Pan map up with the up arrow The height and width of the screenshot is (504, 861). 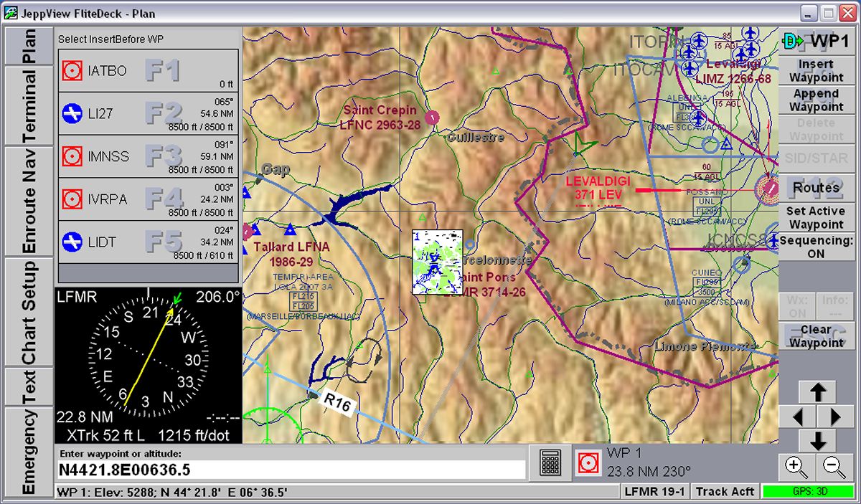pyautogui.click(x=817, y=391)
